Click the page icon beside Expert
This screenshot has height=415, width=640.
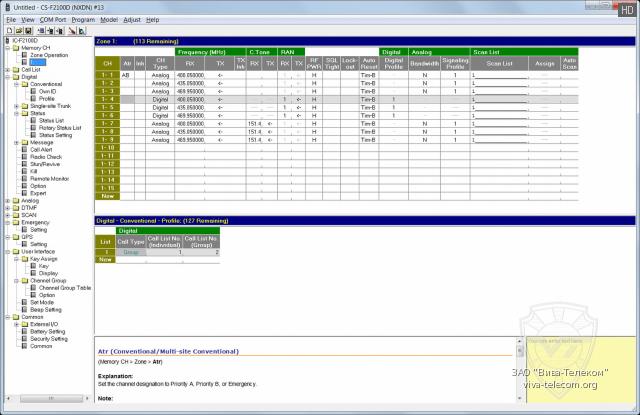[x=24, y=193]
